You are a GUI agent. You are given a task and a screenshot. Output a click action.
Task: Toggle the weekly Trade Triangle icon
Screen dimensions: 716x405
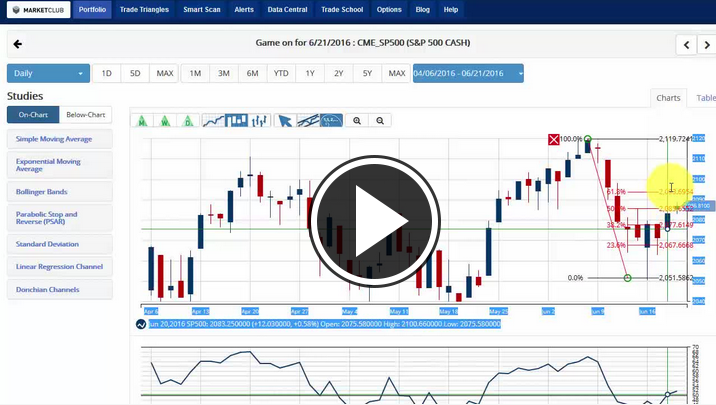point(165,121)
